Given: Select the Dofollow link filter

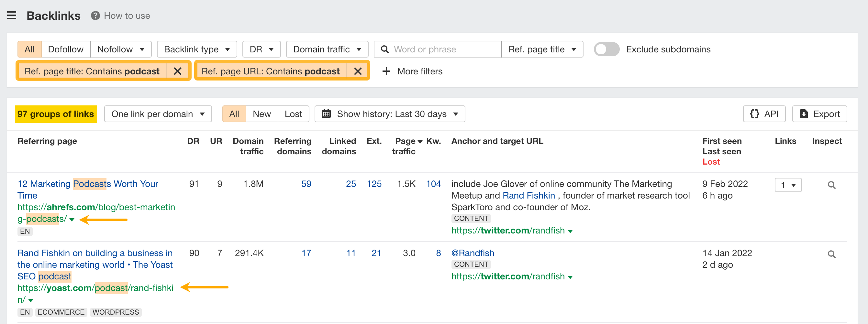Looking at the screenshot, I should pyautogui.click(x=66, y=49).
